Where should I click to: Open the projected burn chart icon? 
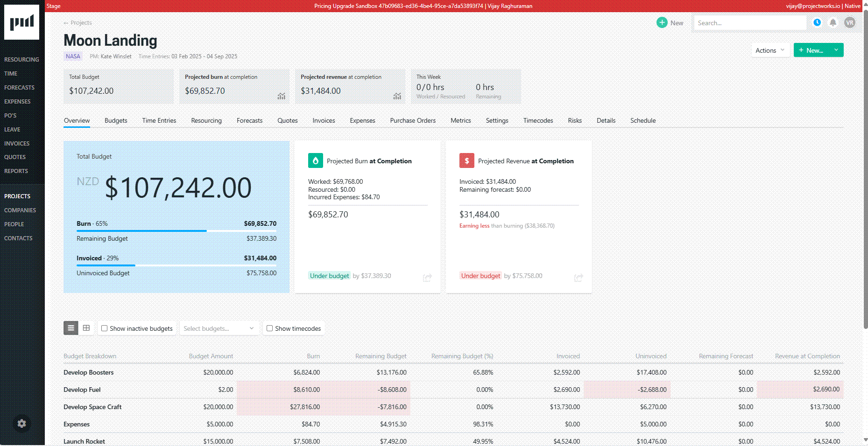[282, 96]
